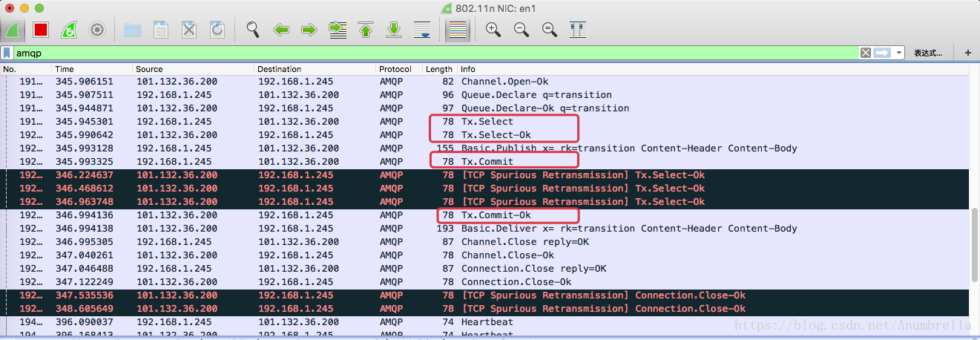
Task: Select the Channel.Close reply=OK packet
Action: (484, 242)
